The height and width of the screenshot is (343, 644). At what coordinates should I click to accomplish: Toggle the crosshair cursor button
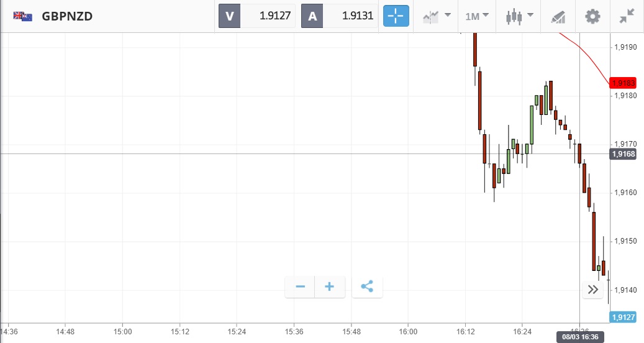point(396,16)
